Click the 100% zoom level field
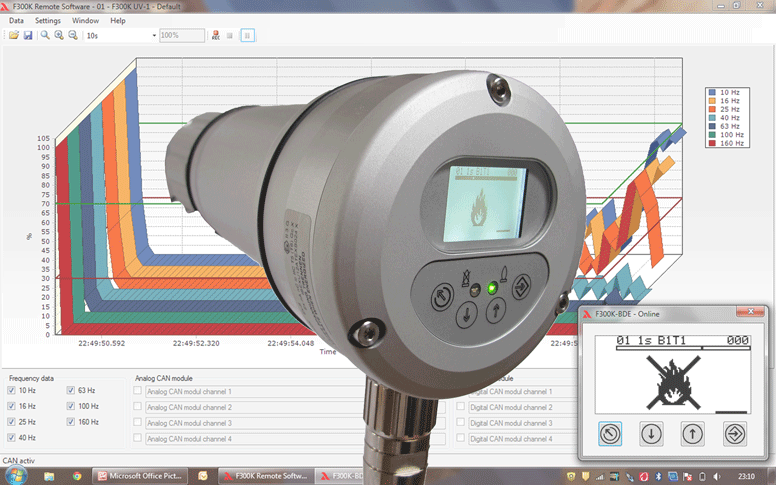 [x=182, y=36]
